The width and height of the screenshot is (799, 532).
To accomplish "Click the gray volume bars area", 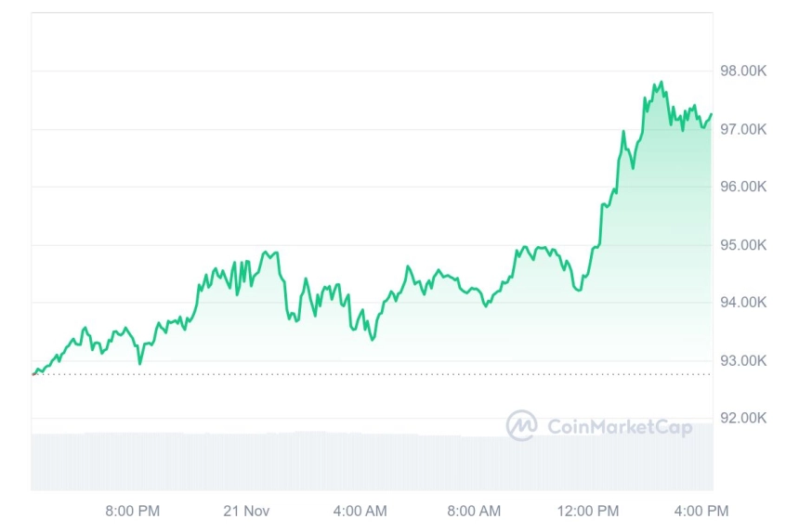I will (x=372, y=461).
